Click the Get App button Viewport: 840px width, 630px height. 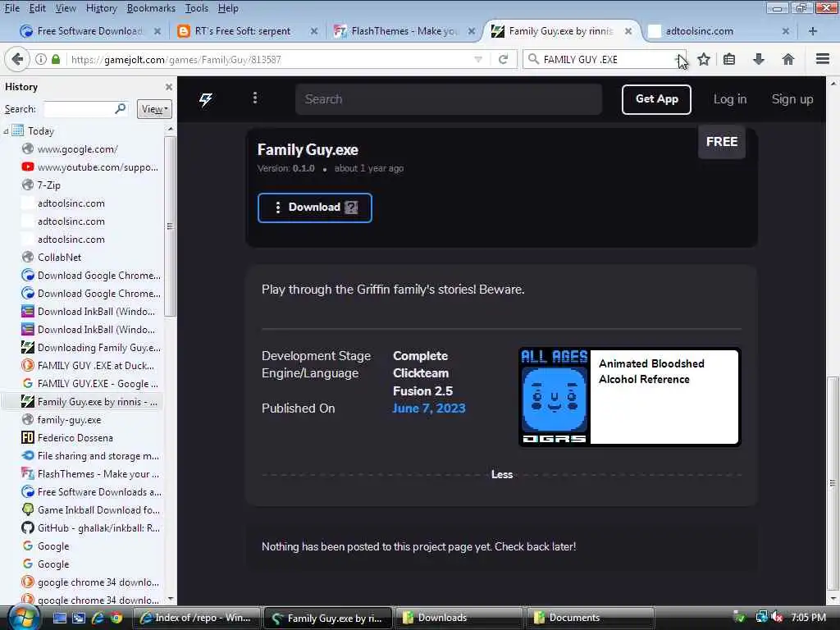656,99
